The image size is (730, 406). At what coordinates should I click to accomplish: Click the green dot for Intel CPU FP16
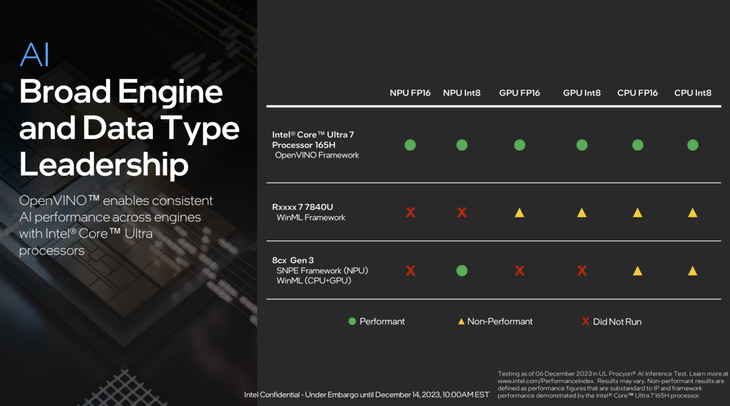coord(638,145)
